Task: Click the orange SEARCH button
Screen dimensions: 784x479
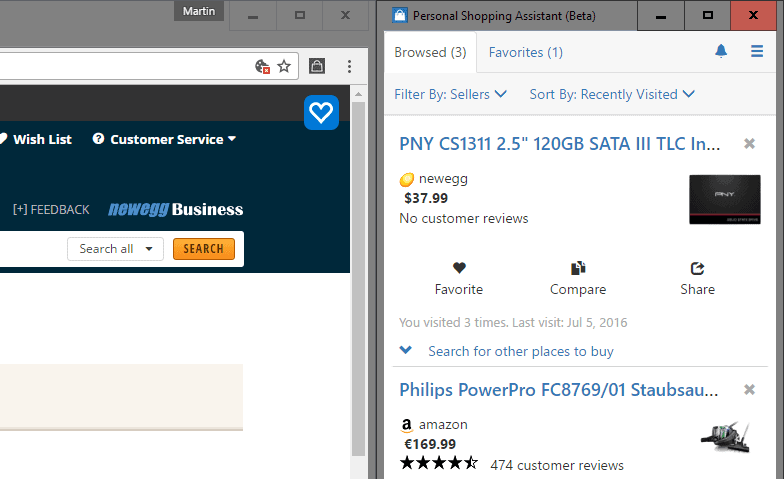Action: tap(204, 249)
